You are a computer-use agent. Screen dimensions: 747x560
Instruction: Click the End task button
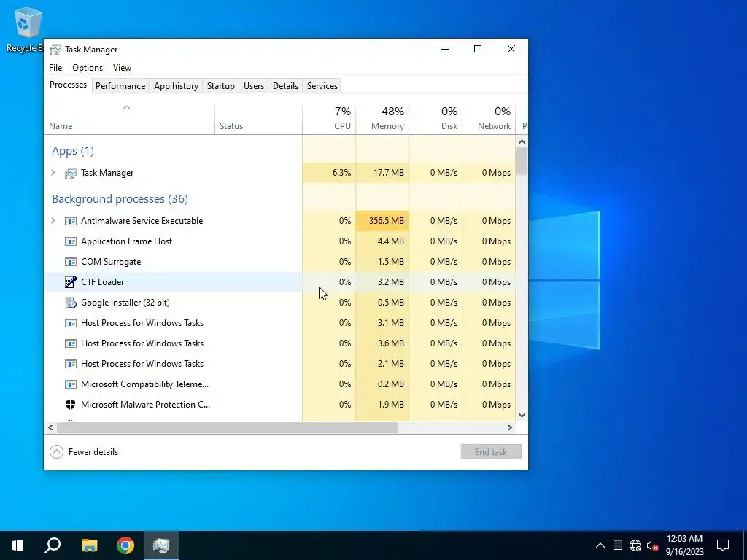point(491,452)
